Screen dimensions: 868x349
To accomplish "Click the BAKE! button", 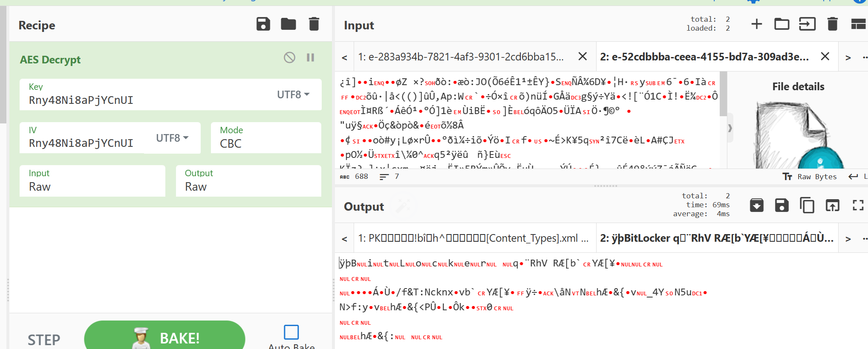I will (164, 338).
